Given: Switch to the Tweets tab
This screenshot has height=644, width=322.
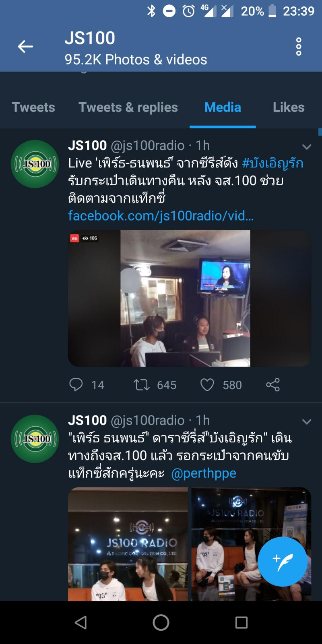Looking at the screenshot, I should point(33,107).
